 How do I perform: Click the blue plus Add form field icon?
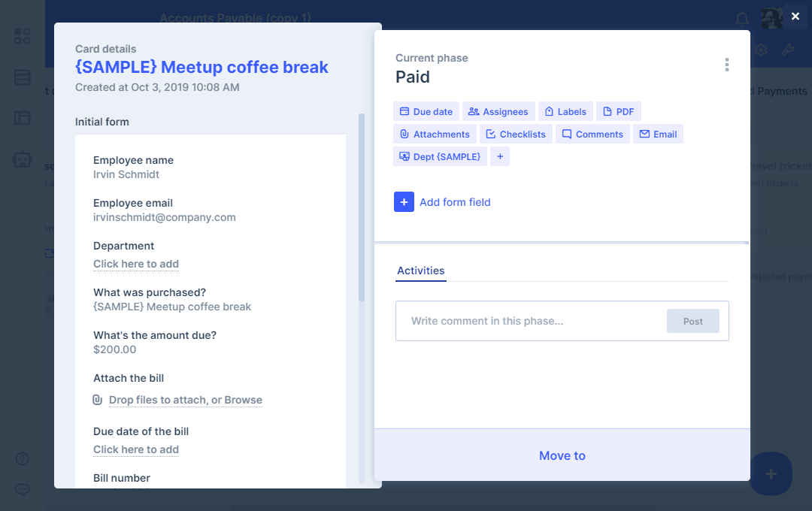[404, 202]
